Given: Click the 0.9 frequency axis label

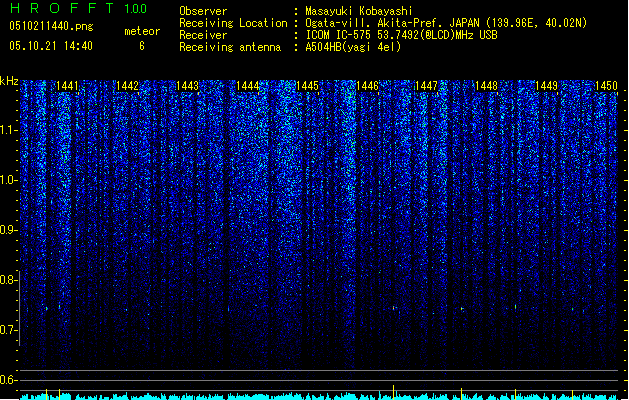Looking at the screenshot, I should 8,230.
